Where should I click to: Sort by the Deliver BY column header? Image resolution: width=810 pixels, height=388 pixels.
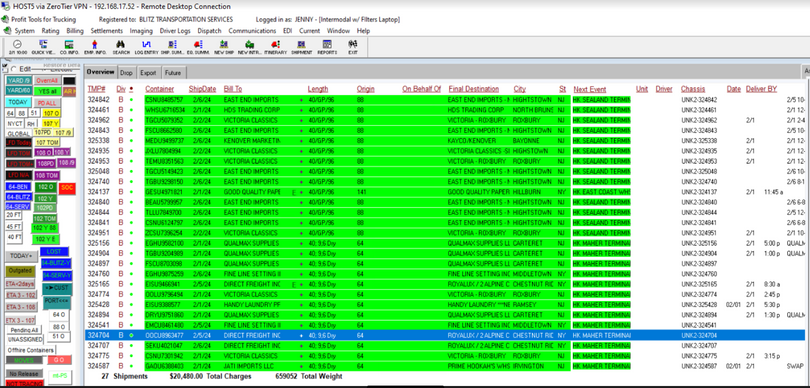coord(761,89)
